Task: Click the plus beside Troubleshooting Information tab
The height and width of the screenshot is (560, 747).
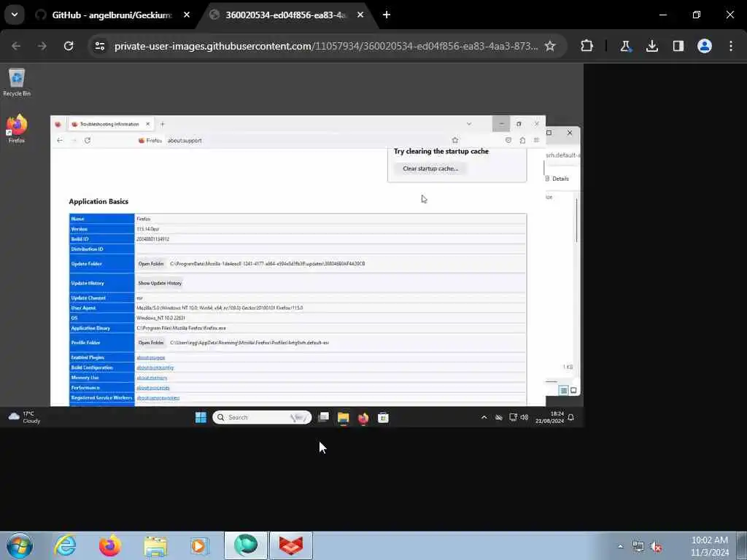Action: click(x=163, y=124)
